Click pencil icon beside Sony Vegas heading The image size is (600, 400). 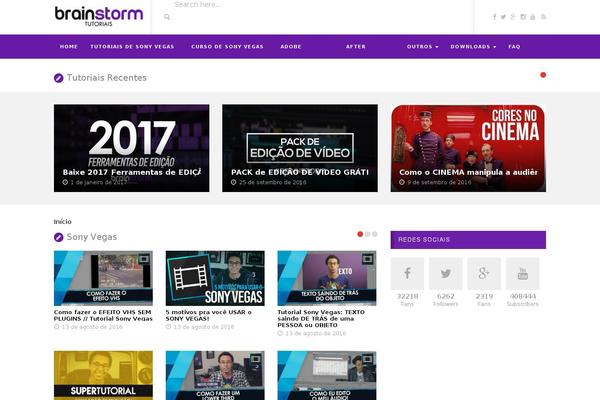pyautogui.click(x=59, y=237)
